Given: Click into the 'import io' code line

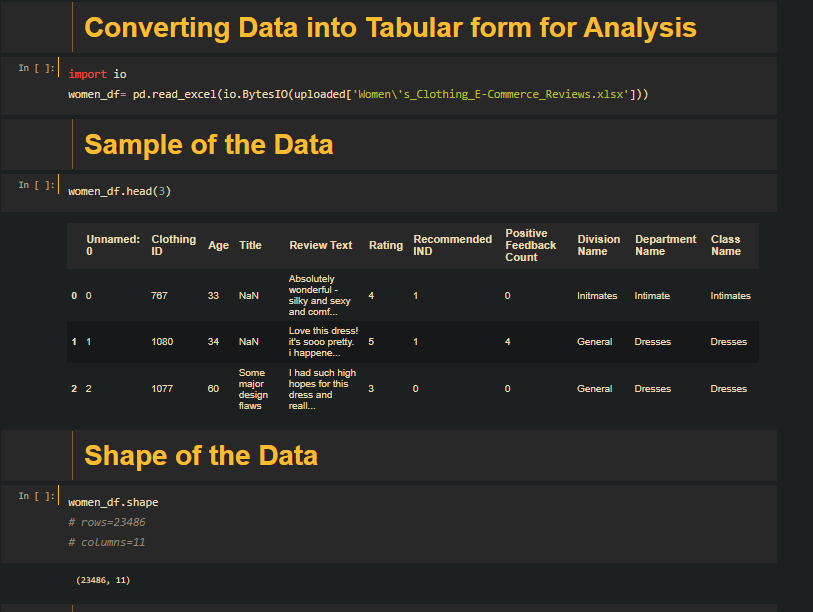Looking at the screenshot, I should tap(97, 74).
